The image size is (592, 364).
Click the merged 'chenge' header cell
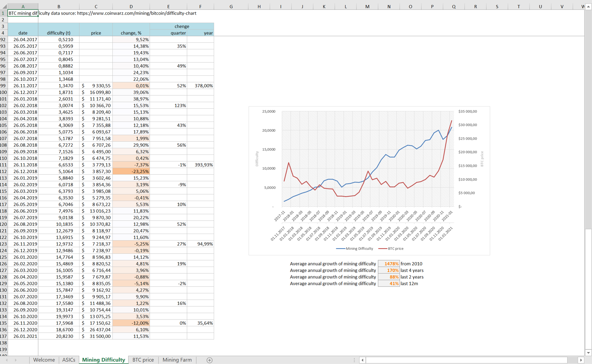(182, 26)
